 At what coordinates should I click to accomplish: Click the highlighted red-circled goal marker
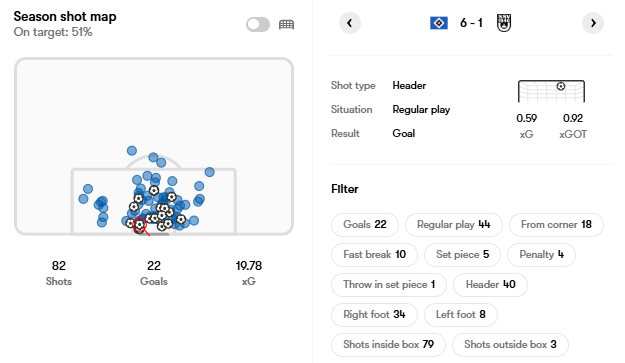click(x=140, y=225)
